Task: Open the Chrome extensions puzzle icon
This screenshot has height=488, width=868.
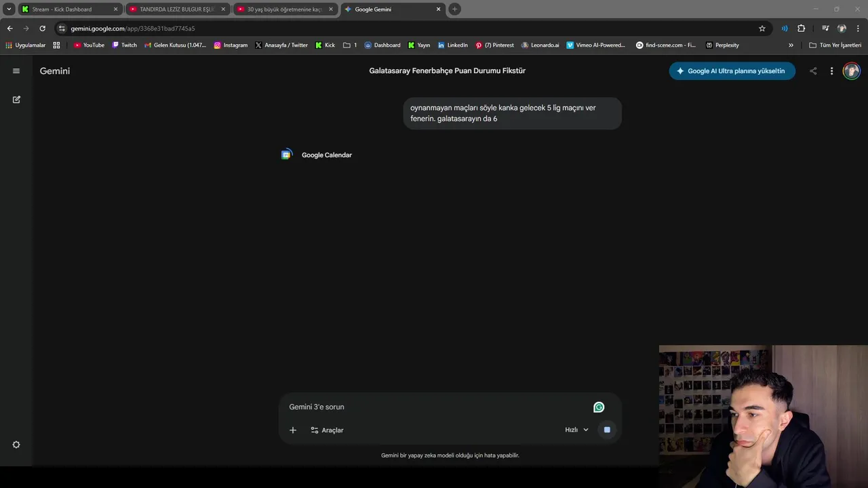Action: pyautogui.click(x=802, y=28)
